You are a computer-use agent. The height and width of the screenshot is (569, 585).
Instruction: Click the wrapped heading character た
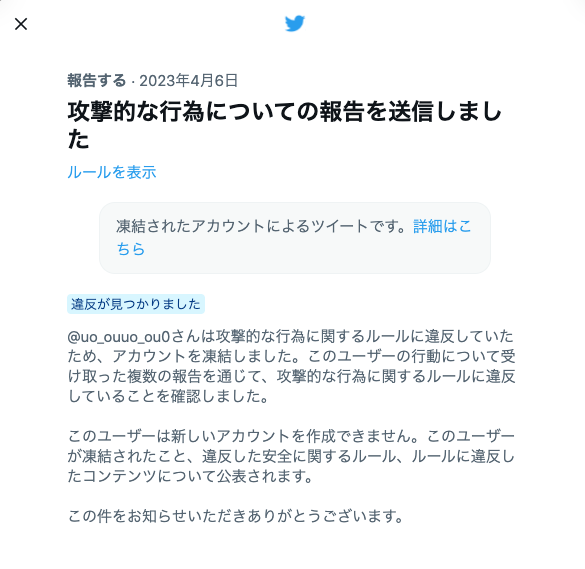(x=78, y=139)
